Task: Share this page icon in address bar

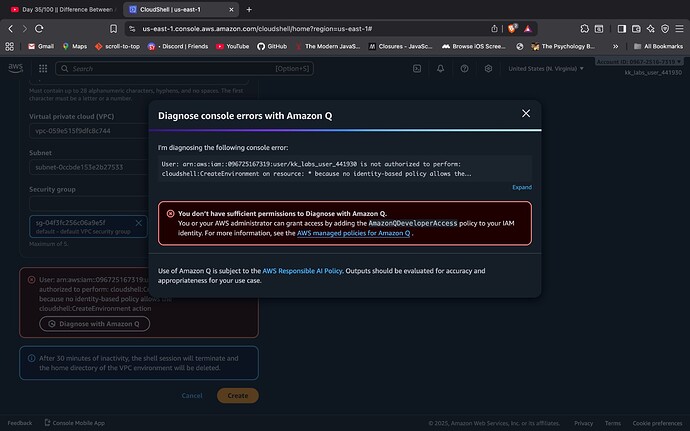Action: click(494, 29)
